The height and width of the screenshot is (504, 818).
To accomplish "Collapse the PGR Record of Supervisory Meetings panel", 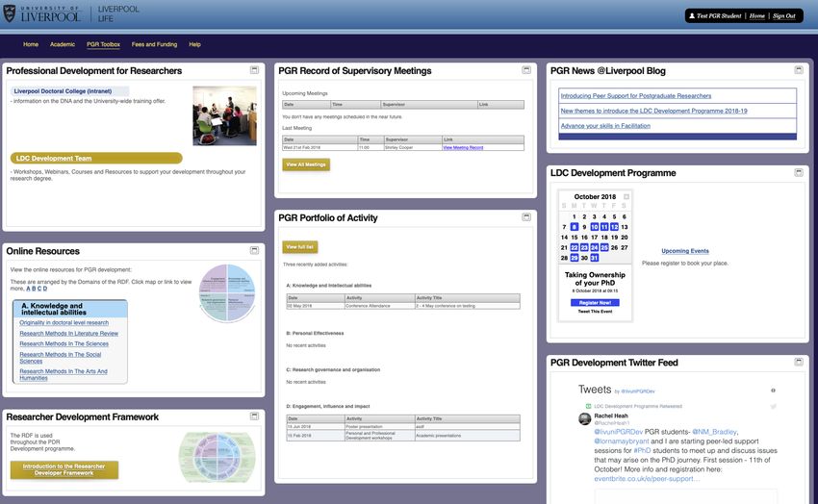I will click(526, 70).
